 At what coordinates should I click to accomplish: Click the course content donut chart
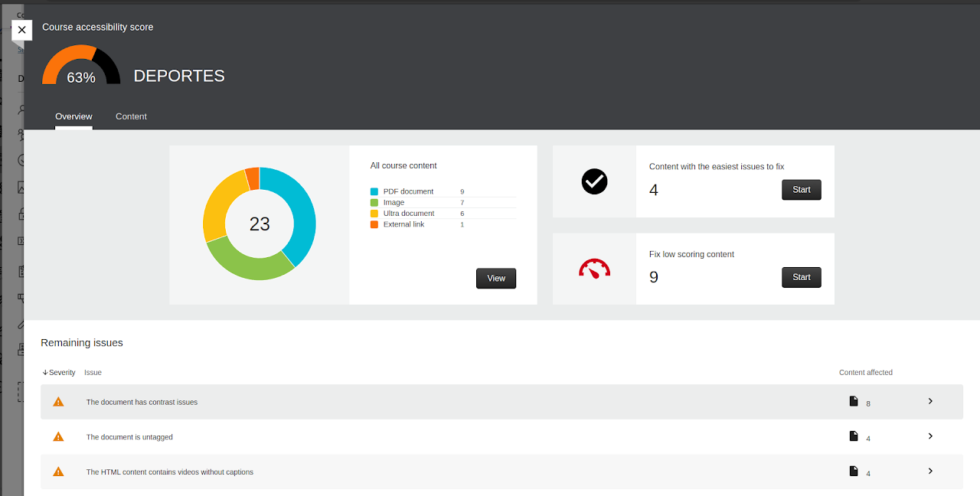pyautogui.click(x=260, y=224)
